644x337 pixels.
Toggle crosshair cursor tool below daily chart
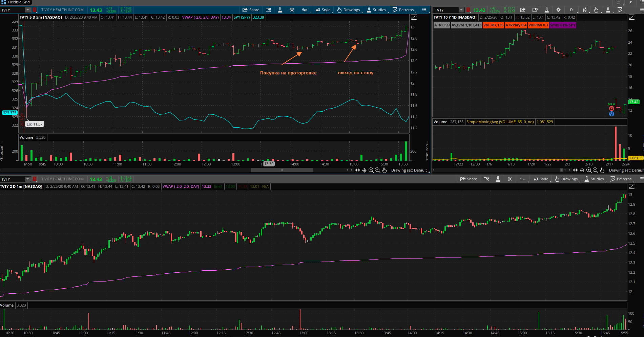pos(582,170)
